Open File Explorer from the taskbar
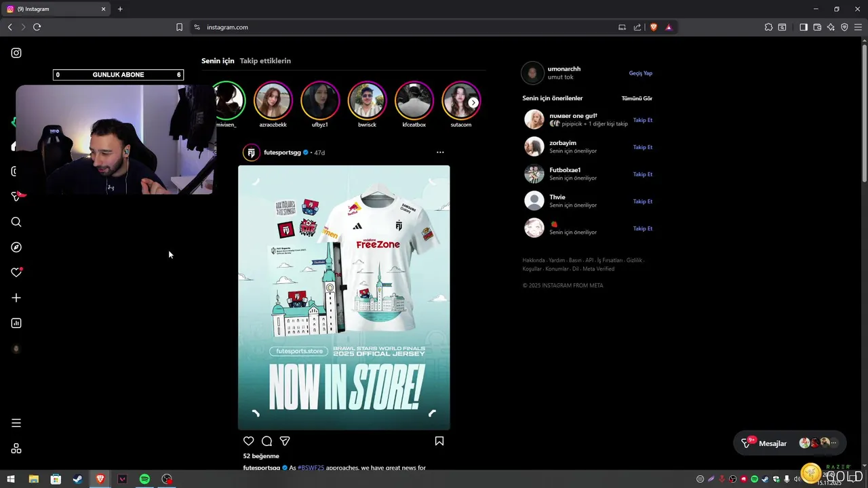868x488 pixels. click(x=33, y=479)
